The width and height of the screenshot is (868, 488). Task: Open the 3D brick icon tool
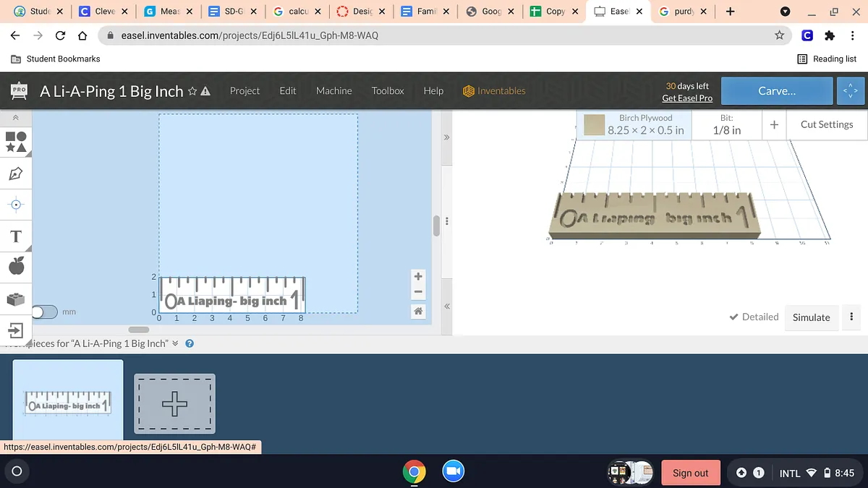16,299
